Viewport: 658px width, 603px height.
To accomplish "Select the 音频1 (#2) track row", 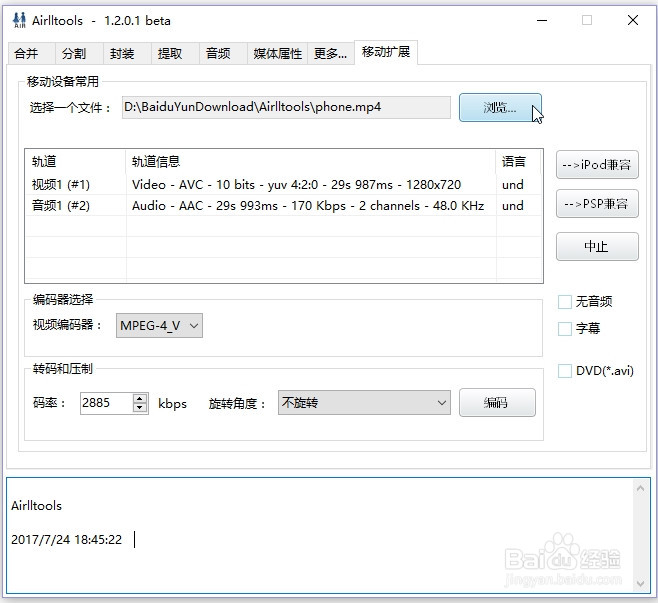I will coord(284,206).
